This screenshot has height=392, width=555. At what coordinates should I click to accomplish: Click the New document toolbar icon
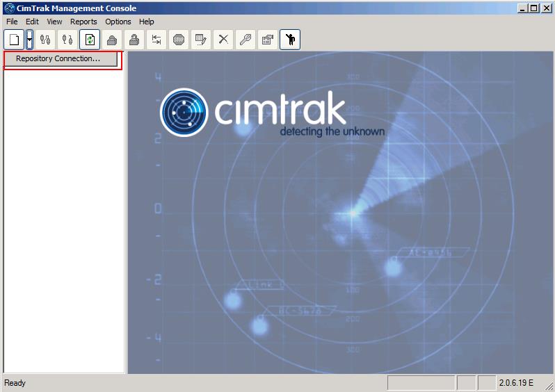[x=14, y=40]
